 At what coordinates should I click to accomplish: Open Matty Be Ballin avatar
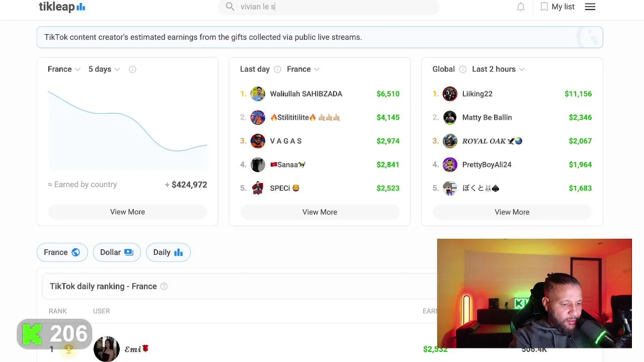click(450, 118)
